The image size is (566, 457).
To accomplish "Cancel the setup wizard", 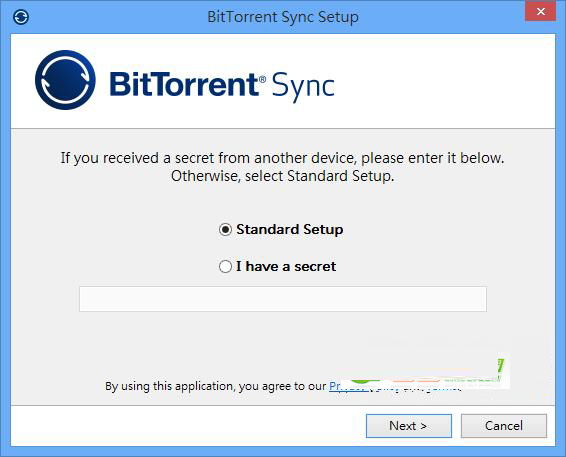I will [x=504, y=426].
